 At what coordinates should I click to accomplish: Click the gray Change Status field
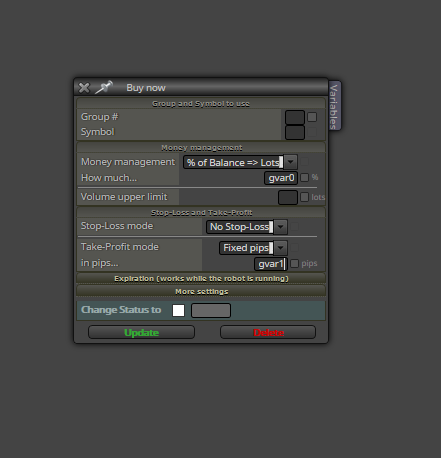[x=211, y=310]
